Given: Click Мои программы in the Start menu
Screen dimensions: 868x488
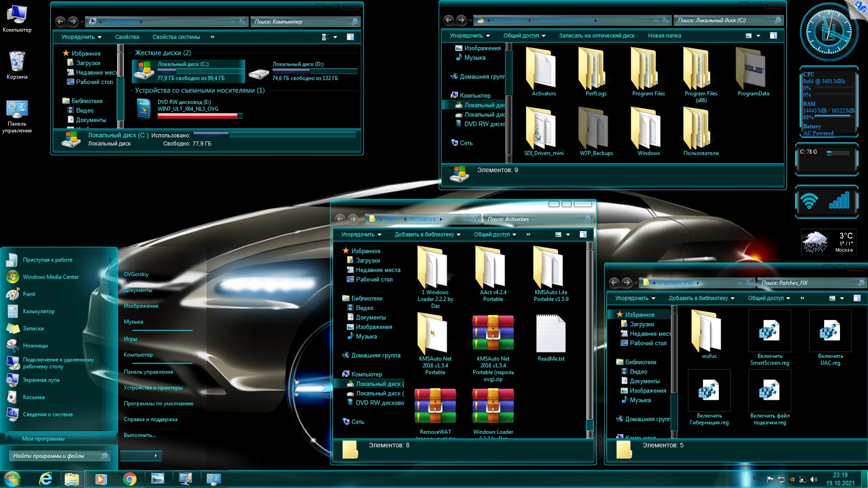Looking at the screenshot, I should [43, 439].
